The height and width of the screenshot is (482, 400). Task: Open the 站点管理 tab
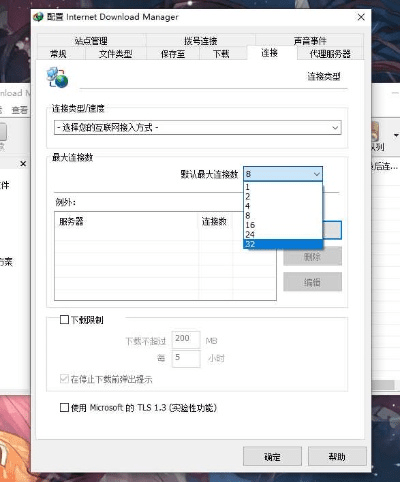(x=91, y=41)
